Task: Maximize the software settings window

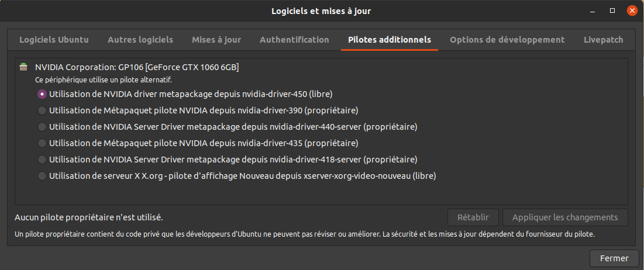Action: click(x=612, y=11)
